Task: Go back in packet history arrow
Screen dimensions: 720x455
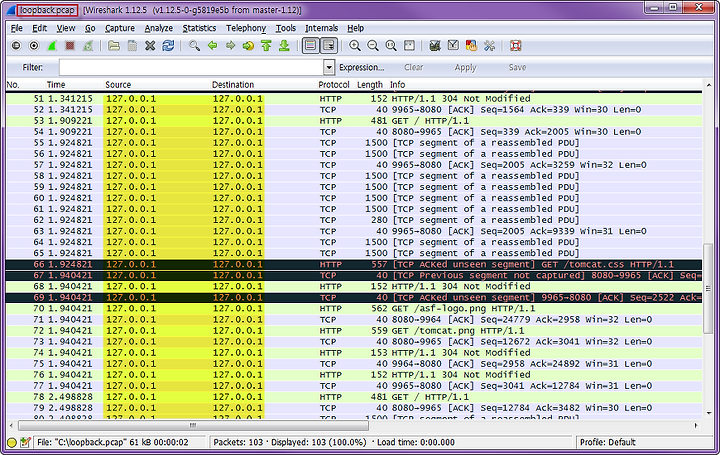Action: pyautogui.click(x=212, y=45)
